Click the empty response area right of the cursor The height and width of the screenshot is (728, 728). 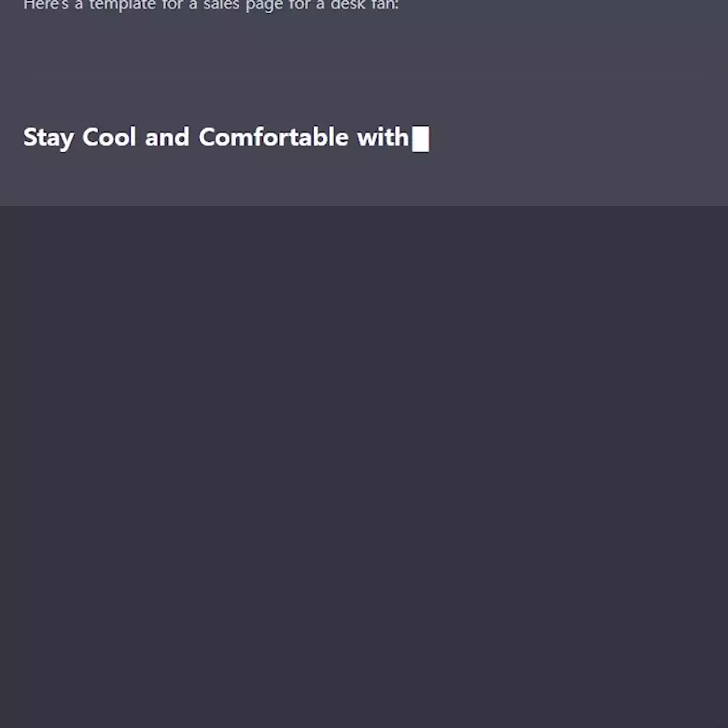(576, 138)
